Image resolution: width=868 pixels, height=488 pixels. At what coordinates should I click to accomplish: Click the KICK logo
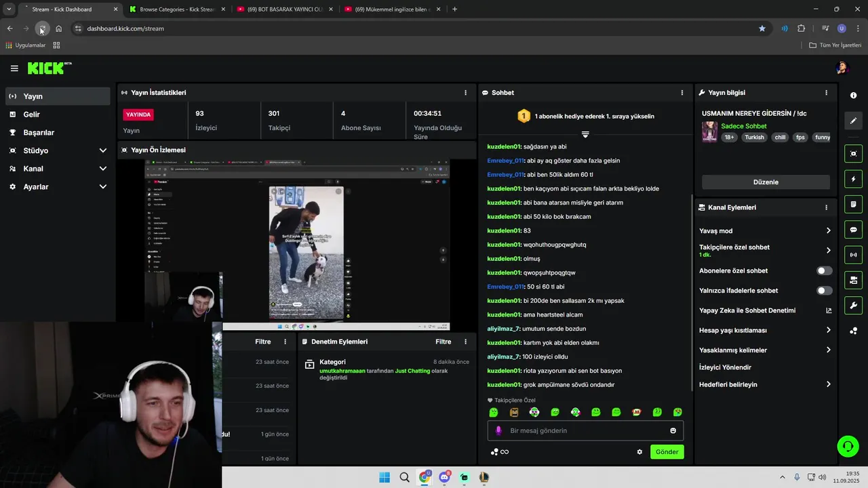(x=50, y=68)
